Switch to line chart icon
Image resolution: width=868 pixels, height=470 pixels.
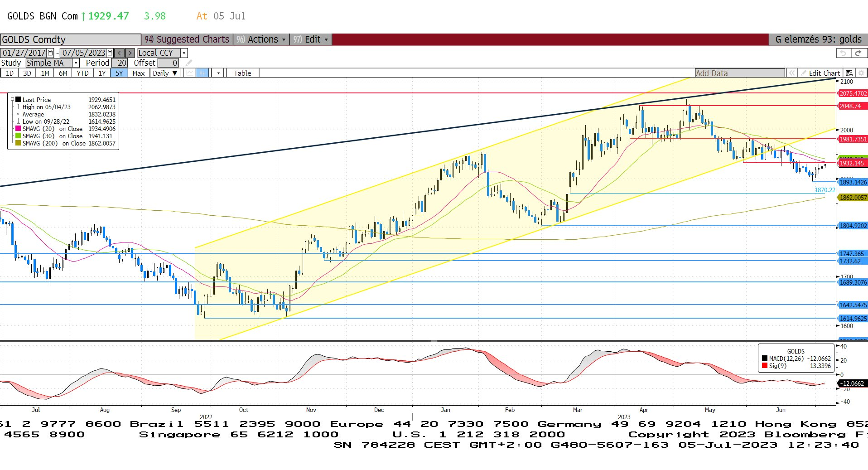click(190, 73)
